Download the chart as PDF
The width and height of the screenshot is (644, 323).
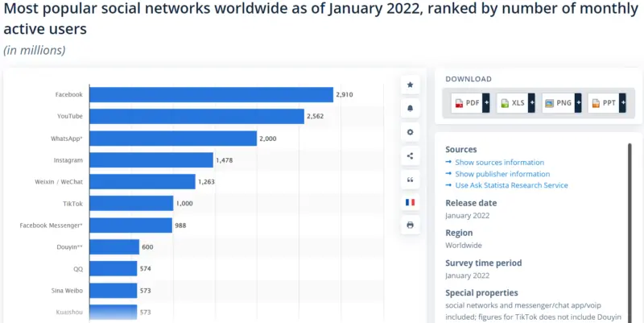(466, 103)
